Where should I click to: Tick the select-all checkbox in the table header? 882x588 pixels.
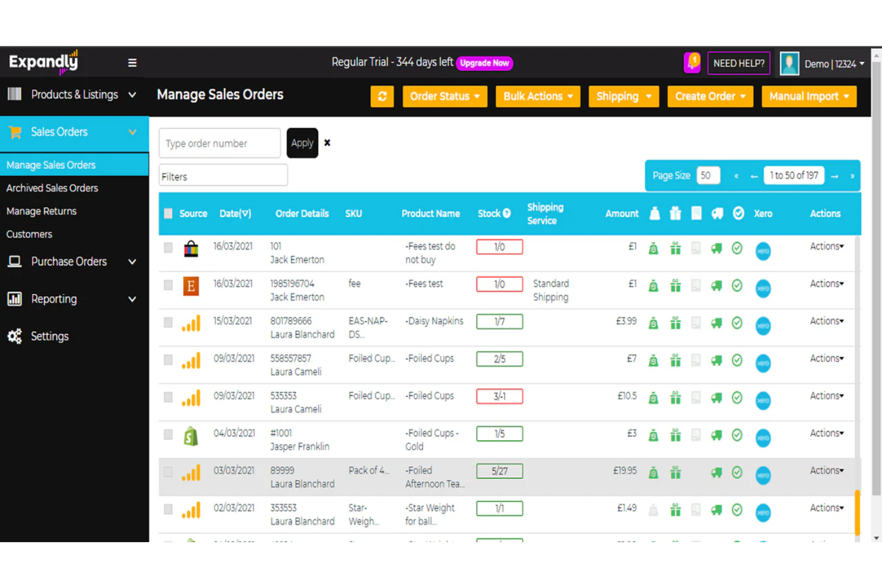click(x=168, y=213)
